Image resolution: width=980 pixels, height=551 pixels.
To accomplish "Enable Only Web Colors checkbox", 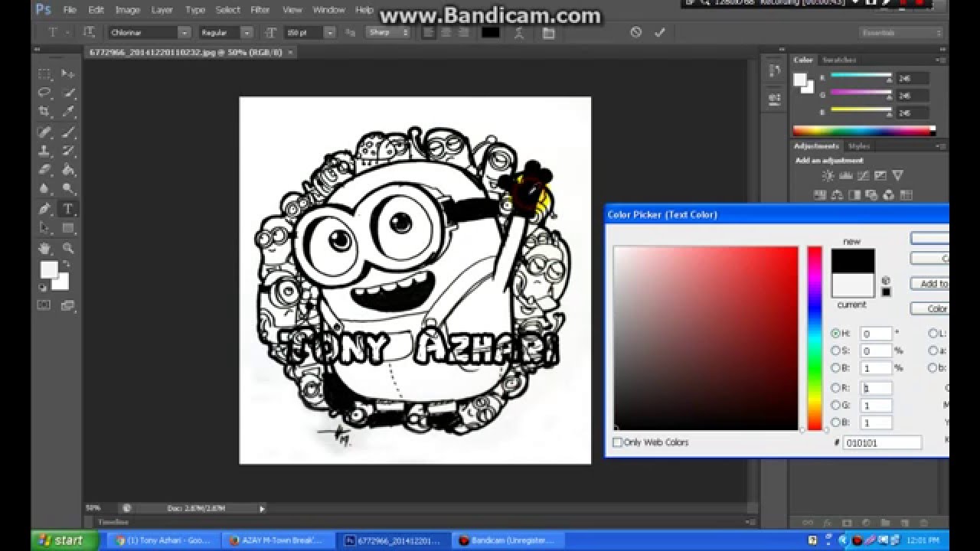I will [617, 442].
